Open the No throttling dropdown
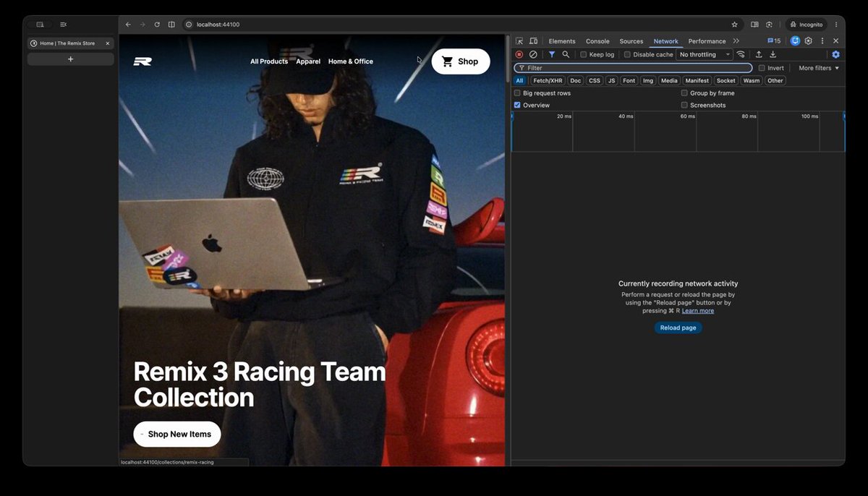This screenshot has width=868, height=496. pyautogui.click(x=705, y=54)
